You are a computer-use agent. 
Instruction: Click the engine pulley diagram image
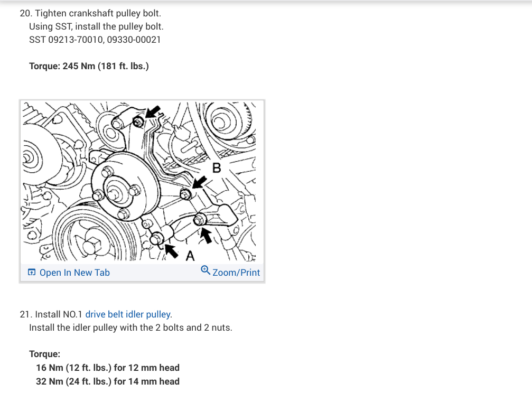(142, 181)
